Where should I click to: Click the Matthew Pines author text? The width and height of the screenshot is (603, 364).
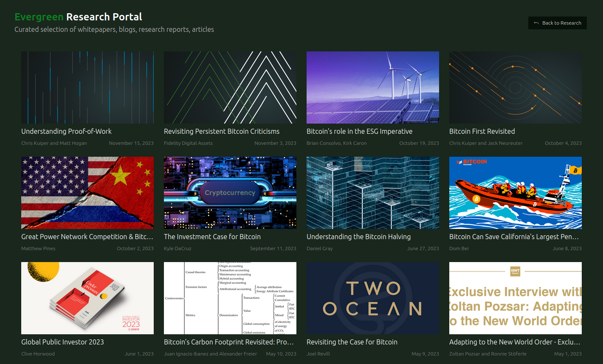pos(38,248)
